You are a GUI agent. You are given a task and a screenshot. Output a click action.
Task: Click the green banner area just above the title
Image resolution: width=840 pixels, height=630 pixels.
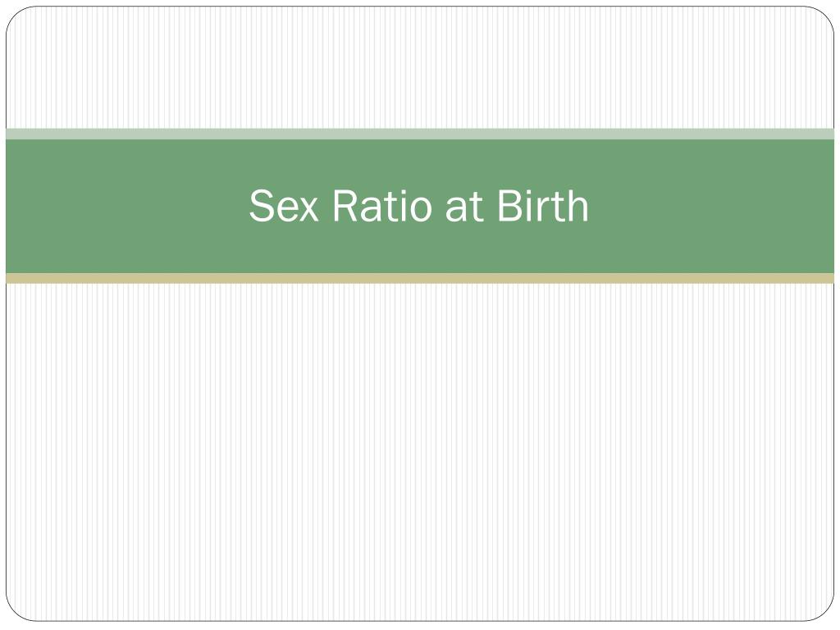[419, 163]
